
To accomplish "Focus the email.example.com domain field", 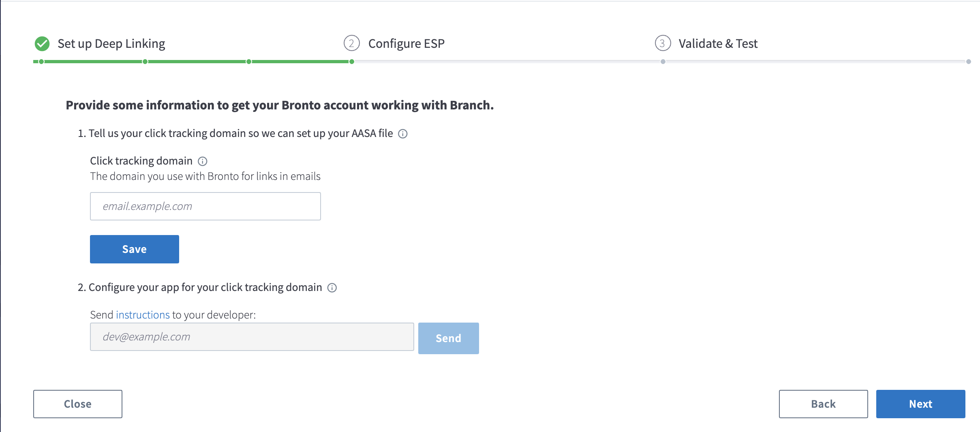I will 205,206.
